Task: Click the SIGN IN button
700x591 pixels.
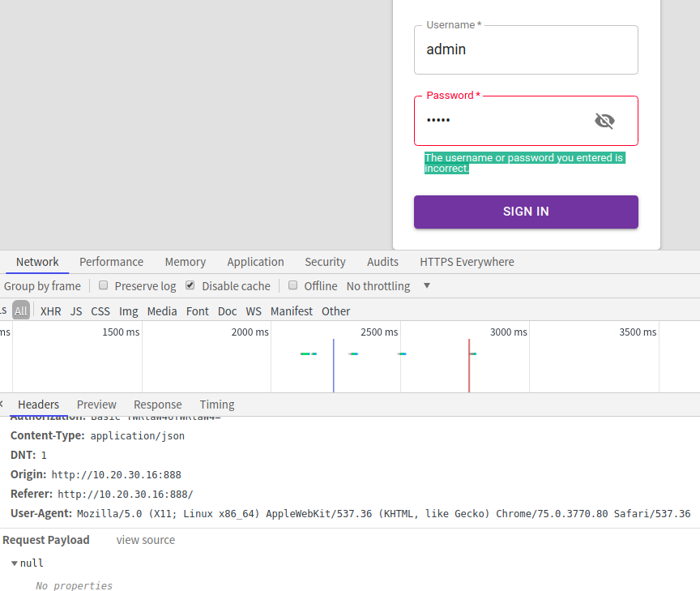Action: (x=525, y=211)
